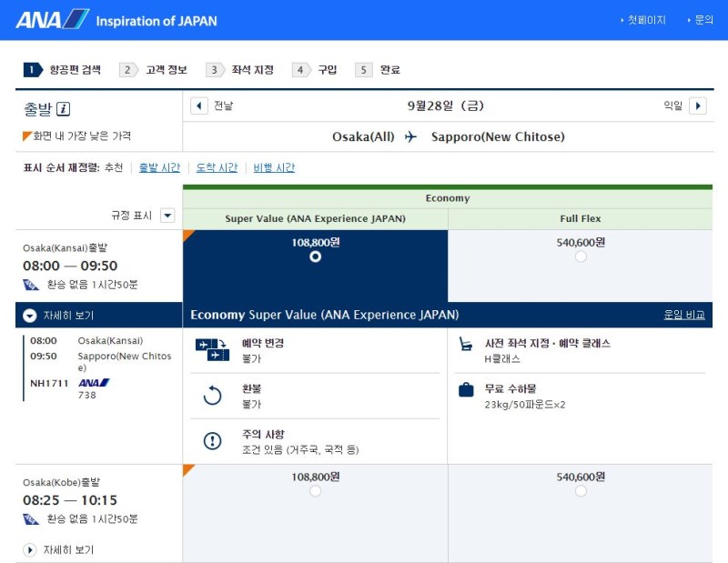The width and height of the screenshot is (728, 563).
Task: Click the free baggage suitcase icon
Action: tap(466, 389)
